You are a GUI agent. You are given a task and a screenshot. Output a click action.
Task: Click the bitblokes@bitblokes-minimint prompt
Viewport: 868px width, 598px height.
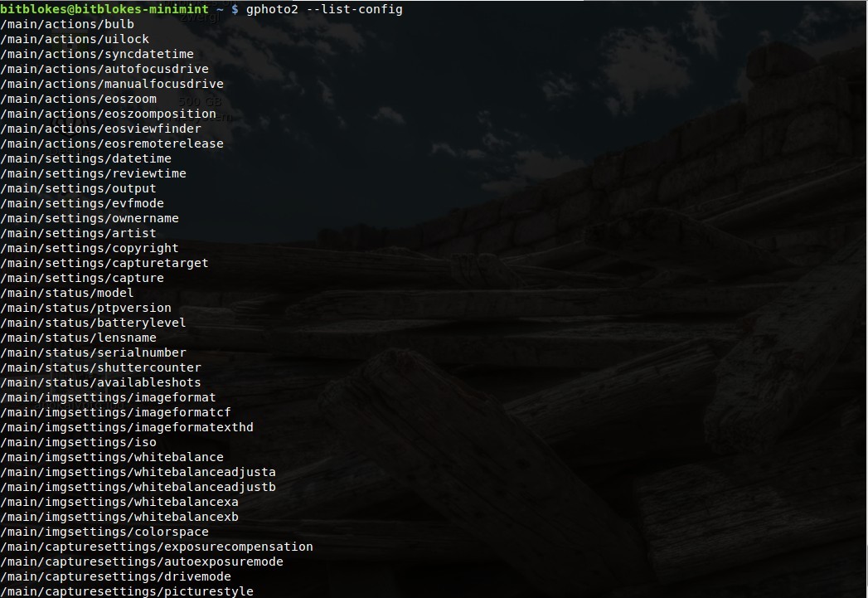[104, 9]
